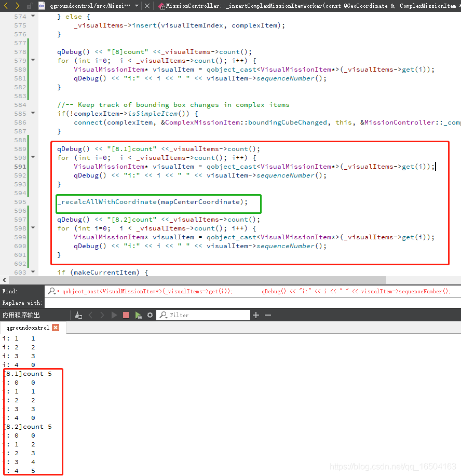Screen dimensions: 461x476
Task: Collapse the if block at line 603
Action: tap(33, 272)
